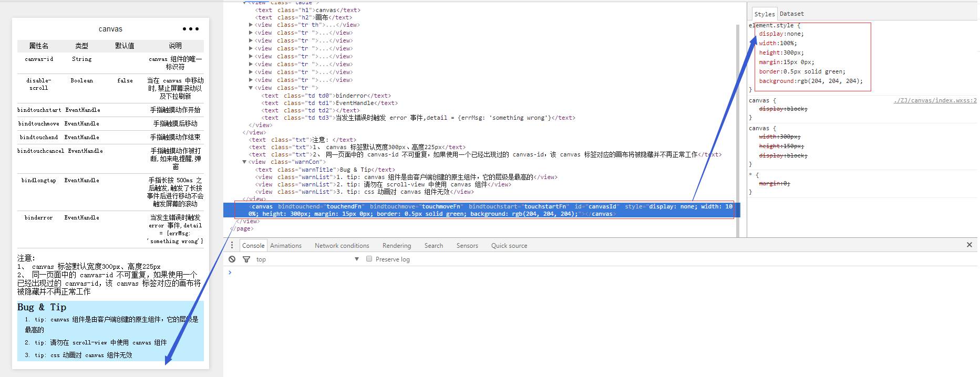This screenshot has width=980, height=377.
Task: Select the text class="h2" 画布 node
Action: point(304,17)
